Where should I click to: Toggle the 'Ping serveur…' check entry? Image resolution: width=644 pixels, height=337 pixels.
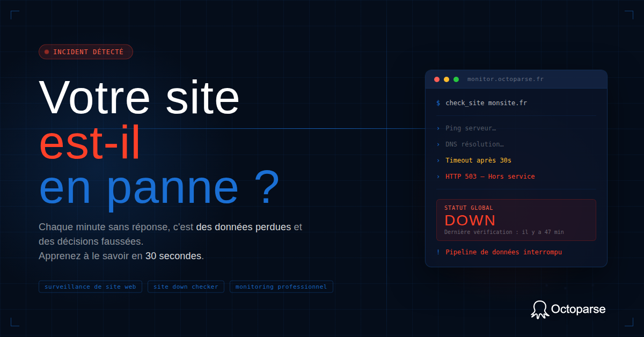click(470, 128)
